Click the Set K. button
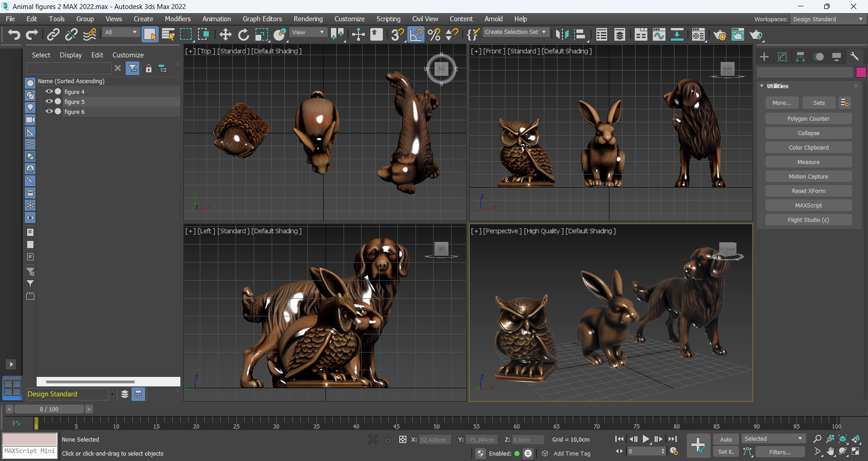 click(726, 452)
